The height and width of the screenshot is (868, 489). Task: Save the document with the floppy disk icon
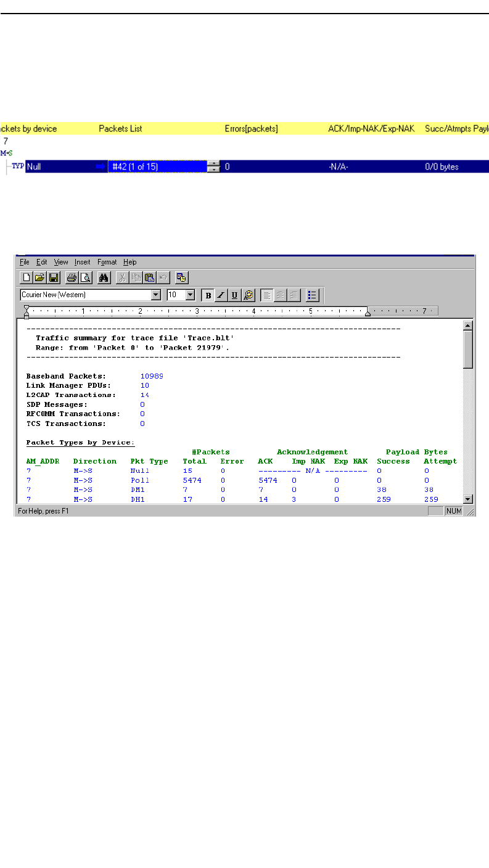coord(54,278)
